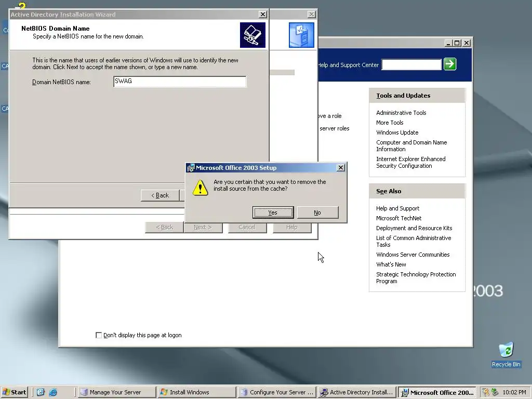The image size is (532, 399).
Task: Click the See Also heading
Action: point(389,191)
